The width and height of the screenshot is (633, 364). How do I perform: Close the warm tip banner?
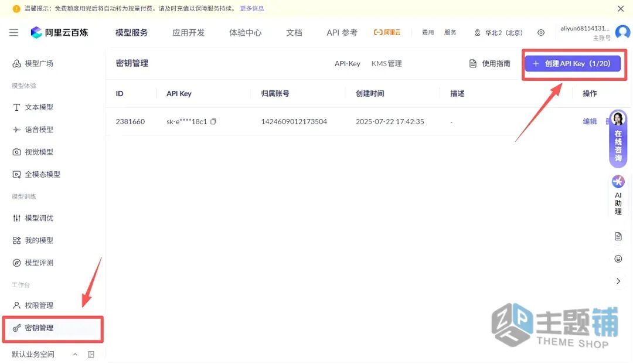[x=621, y=8]
